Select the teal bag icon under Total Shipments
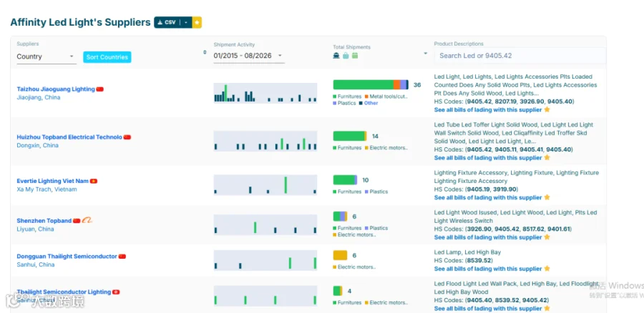Viewport: 644px width, 313px height. click(x=346, y=55)
